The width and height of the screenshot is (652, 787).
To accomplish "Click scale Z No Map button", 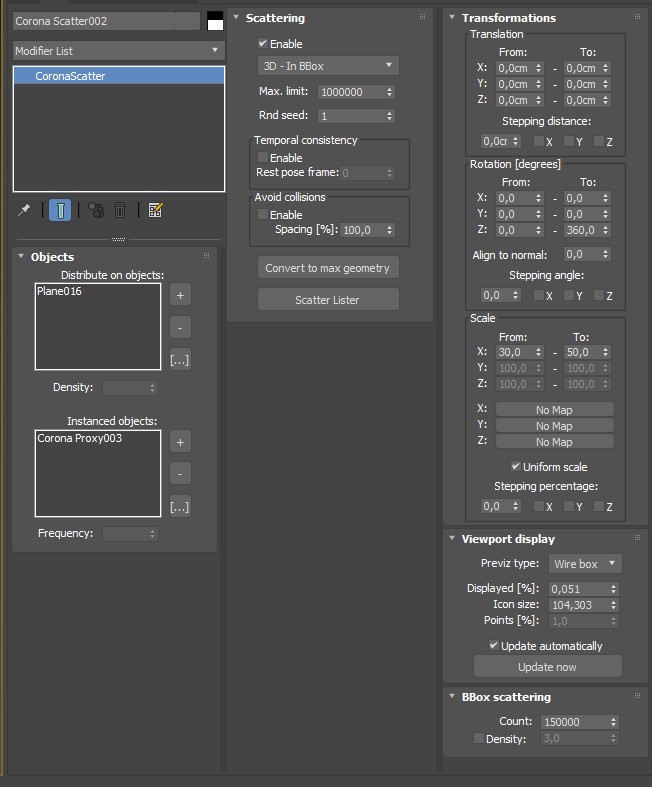I will click(x=555, y=442).
